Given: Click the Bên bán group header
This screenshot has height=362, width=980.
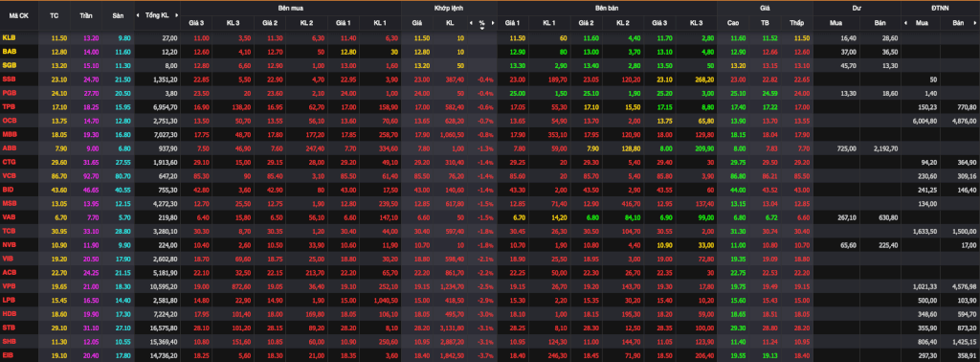Looking at the screenshot, I should tap(608, 8).
